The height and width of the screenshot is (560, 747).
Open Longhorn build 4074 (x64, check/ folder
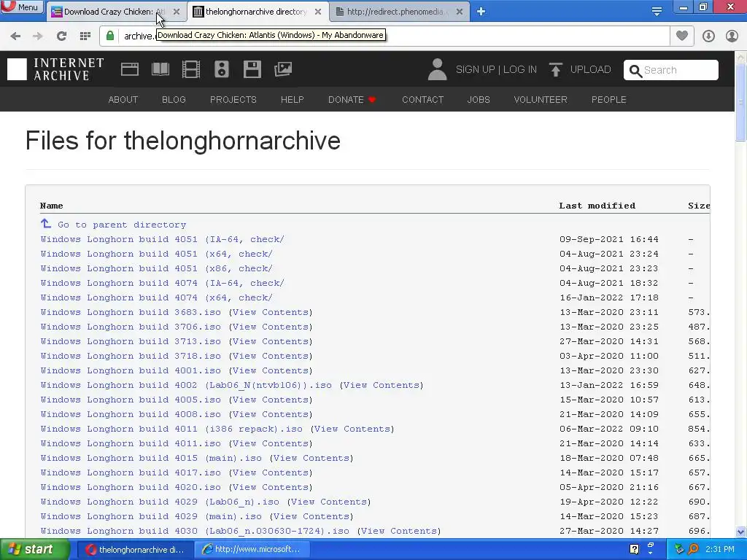pyautogui.click(x=156, y=297)
